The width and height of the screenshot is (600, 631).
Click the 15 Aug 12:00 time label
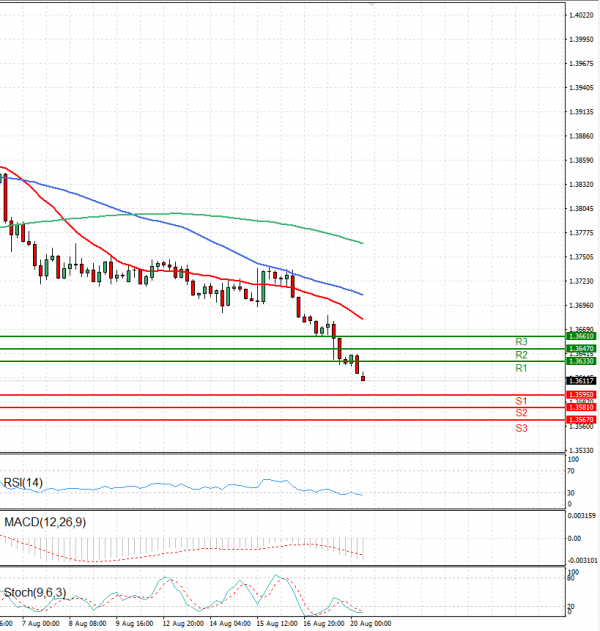(x=277, y=623)
